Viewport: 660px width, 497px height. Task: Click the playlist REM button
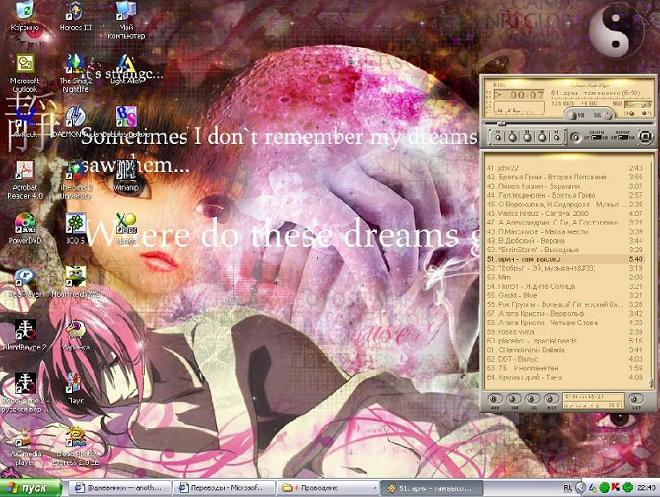(514, 399)
